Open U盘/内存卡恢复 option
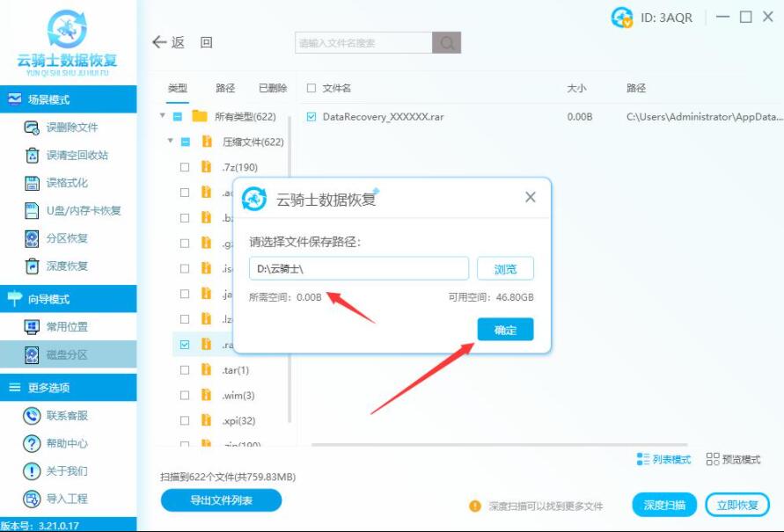Viewport: 784px width, 532px height. pyautogui.click(x=73, y=211)
